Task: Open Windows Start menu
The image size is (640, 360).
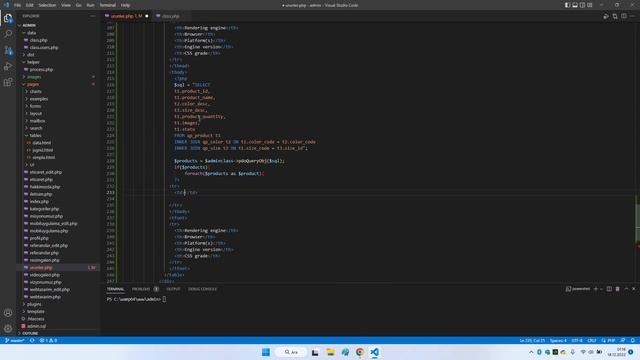Action: (x=266, y=352)
